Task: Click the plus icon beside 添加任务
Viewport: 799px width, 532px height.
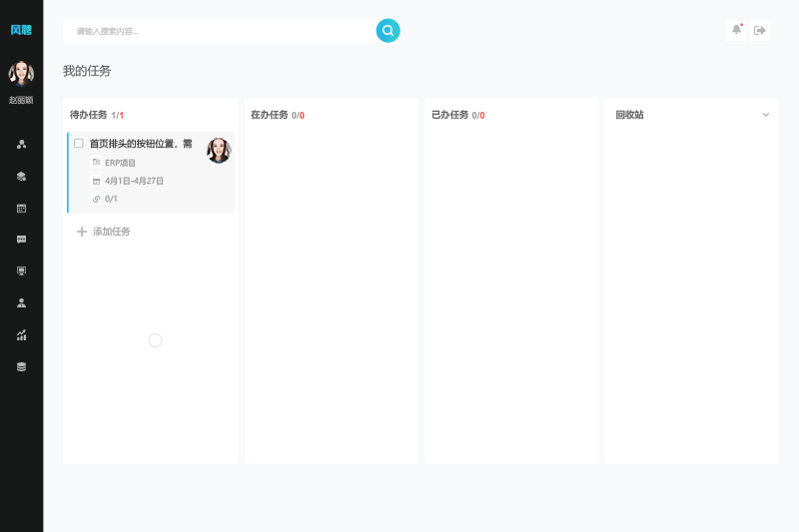Action: coord(82,232)
